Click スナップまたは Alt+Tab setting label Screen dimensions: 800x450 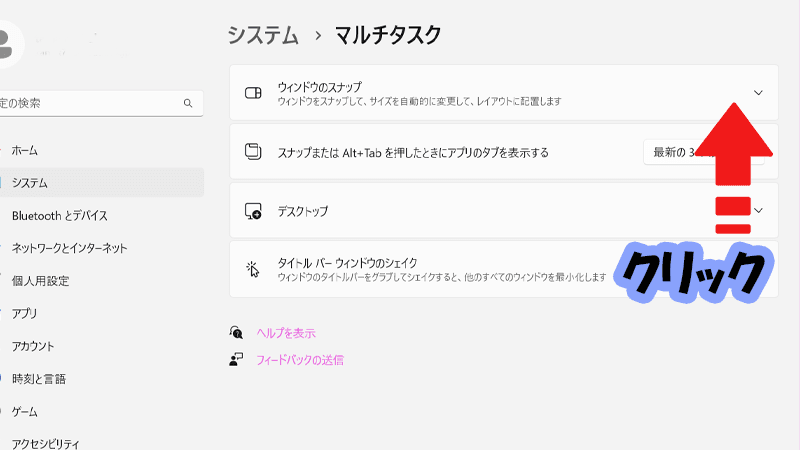(413, 152)
